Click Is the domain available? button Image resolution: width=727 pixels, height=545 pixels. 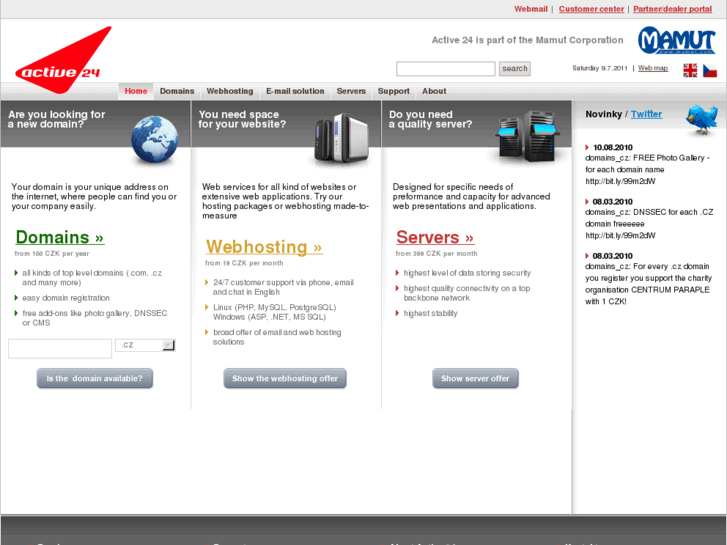click(x=95, y=378)
